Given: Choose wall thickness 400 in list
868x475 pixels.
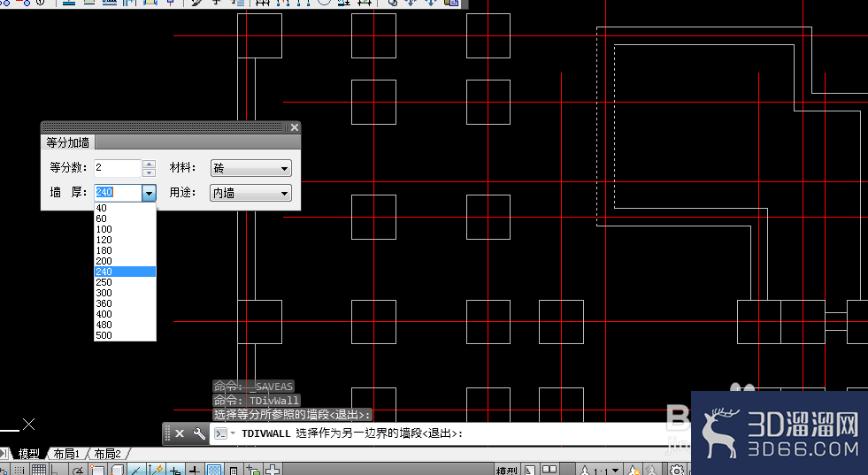Looking at the screenshot, I should [x=125, y=314].
